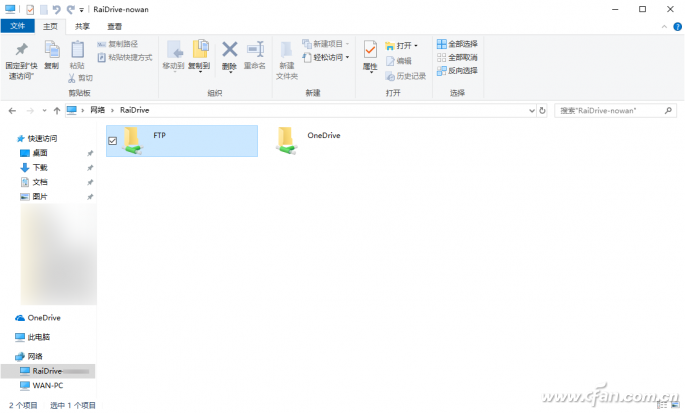Switch to the View (查看) tab
Image resolution: width=685 pixels, height=413 pixels.
114,26
